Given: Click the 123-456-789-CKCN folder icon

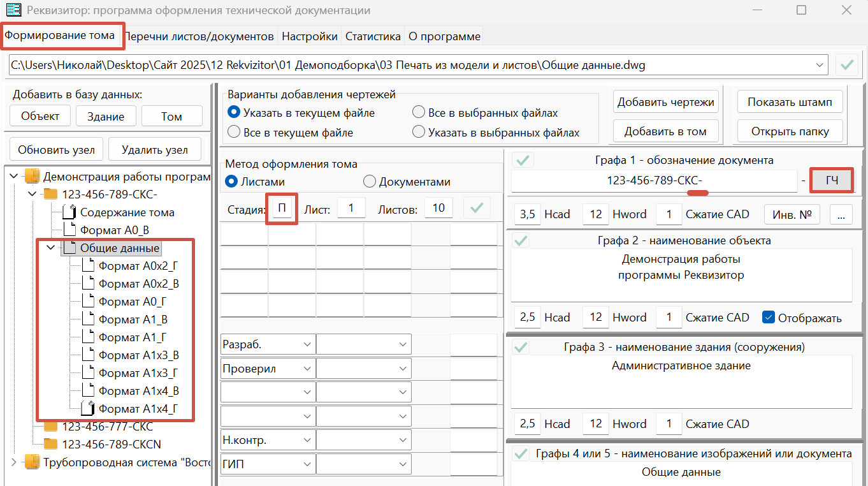Looking at the screenshot, I should 50,444.
